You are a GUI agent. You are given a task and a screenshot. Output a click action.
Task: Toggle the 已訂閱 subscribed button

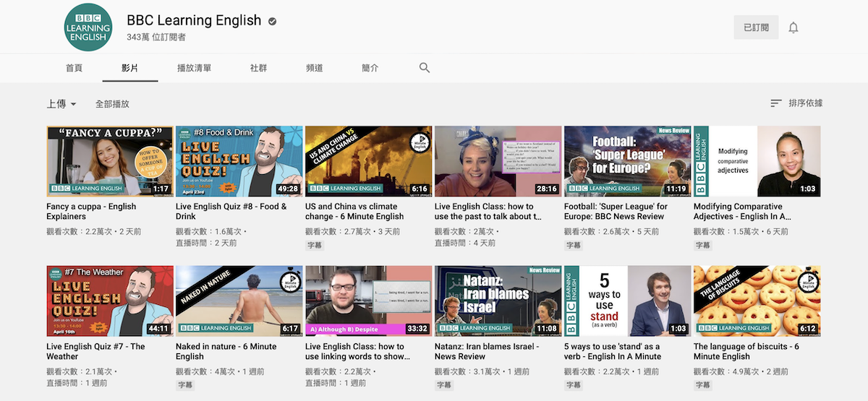coord(756,27)
